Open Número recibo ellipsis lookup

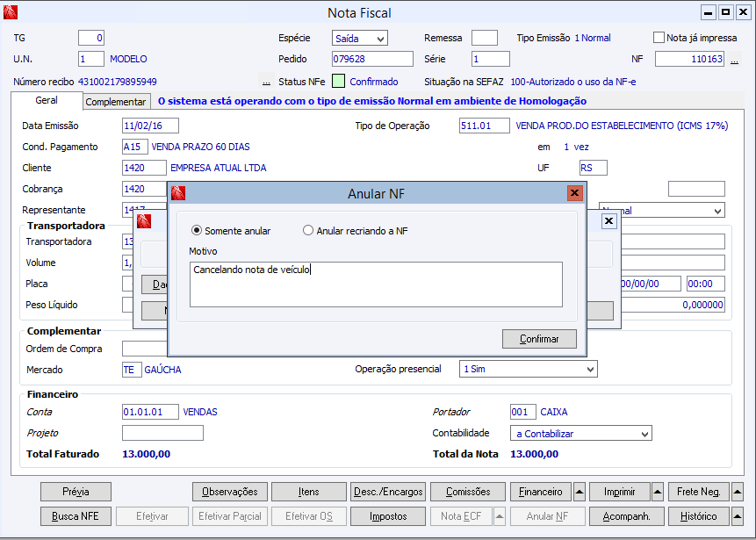(x=266, y=82)
